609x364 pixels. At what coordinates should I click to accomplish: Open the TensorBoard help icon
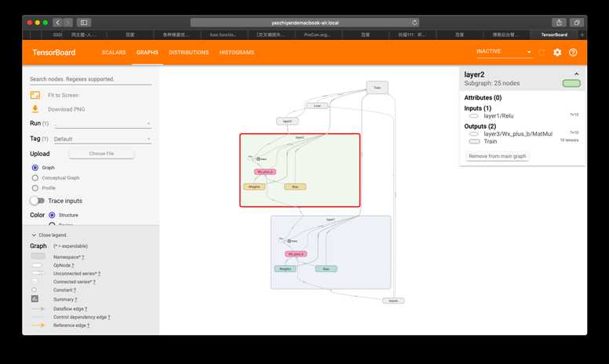click(x=573, y=53)
